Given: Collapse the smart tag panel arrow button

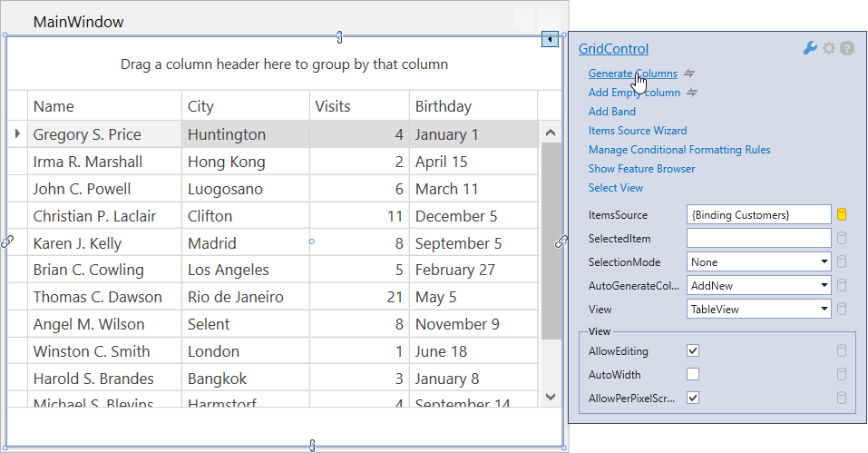Looking at the screenshot, I should point(551,39).
